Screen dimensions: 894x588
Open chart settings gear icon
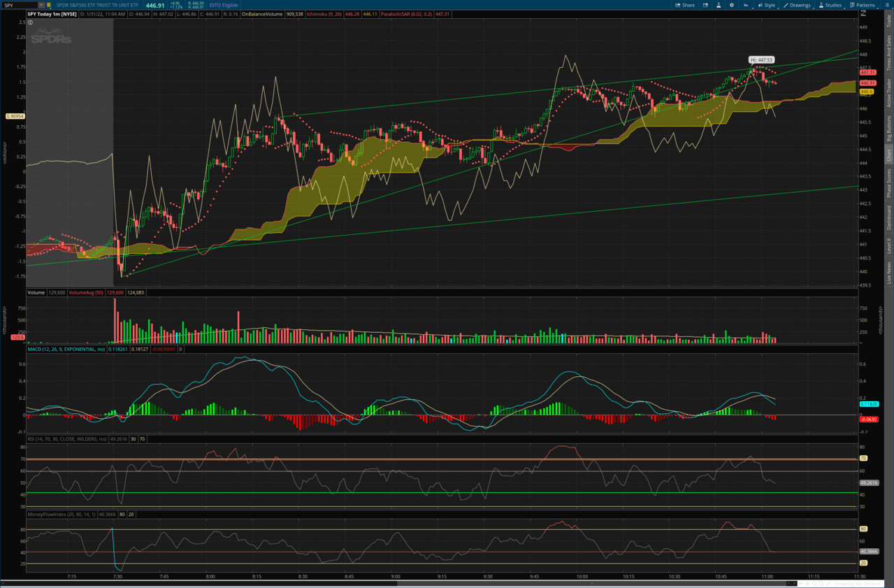732,5
